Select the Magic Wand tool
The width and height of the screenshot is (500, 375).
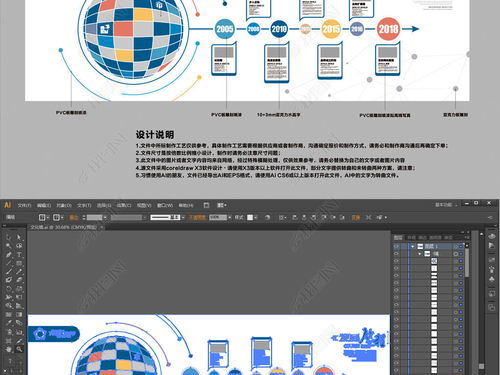point(8,246)
